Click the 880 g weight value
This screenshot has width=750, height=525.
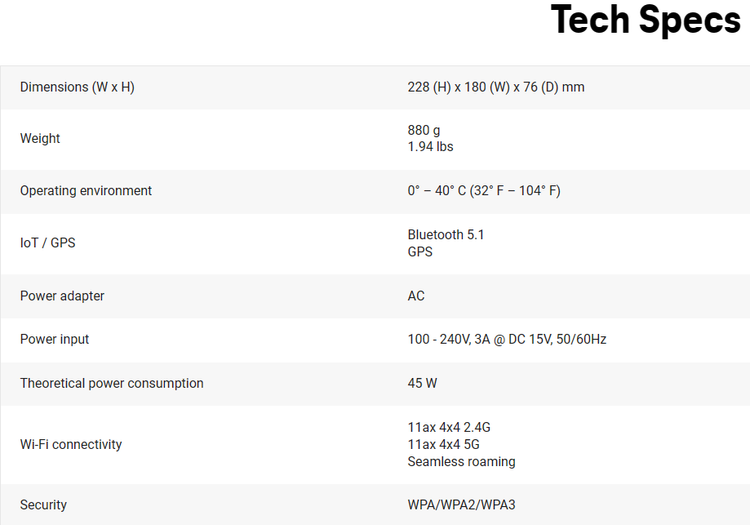point(424,130)
